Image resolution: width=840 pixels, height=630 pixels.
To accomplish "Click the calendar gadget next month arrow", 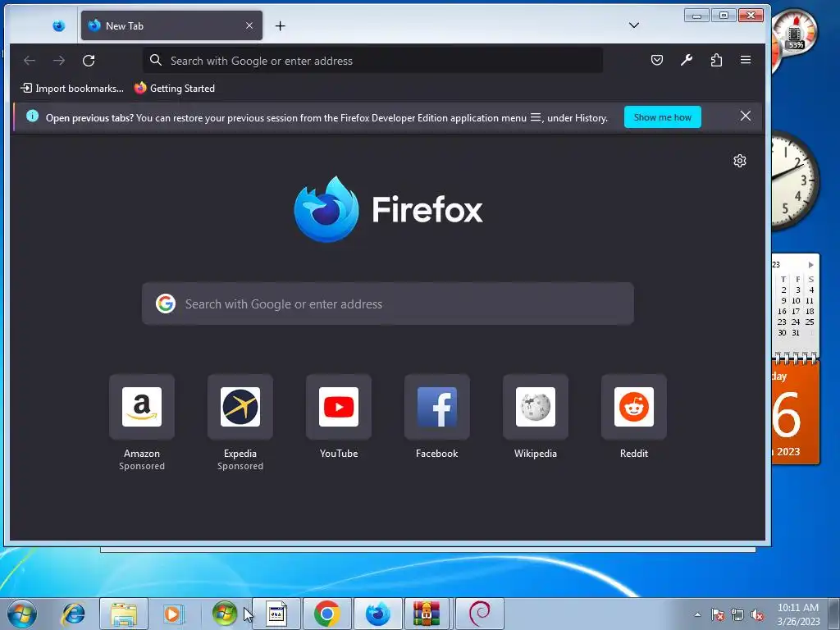I will 811,265.
